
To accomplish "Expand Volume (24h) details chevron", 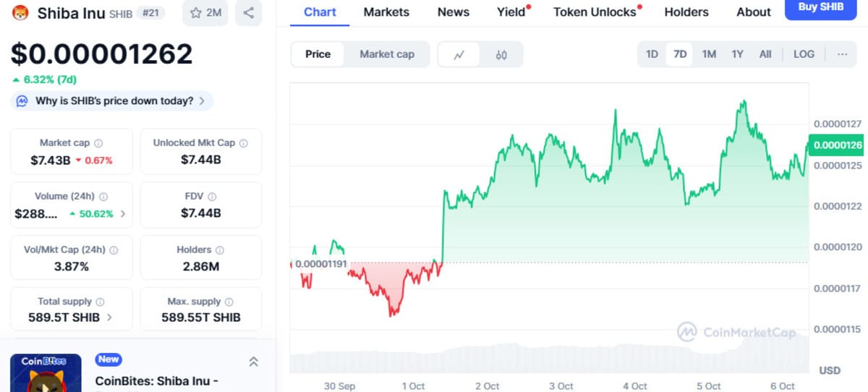I will point(122,214).
